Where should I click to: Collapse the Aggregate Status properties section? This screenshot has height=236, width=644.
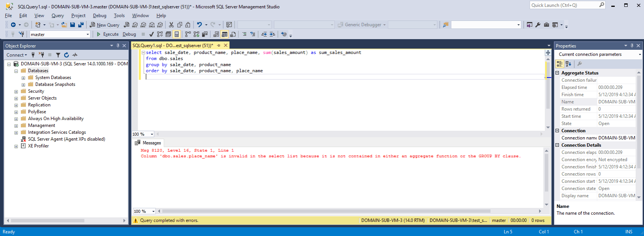(x=557, y=73)
